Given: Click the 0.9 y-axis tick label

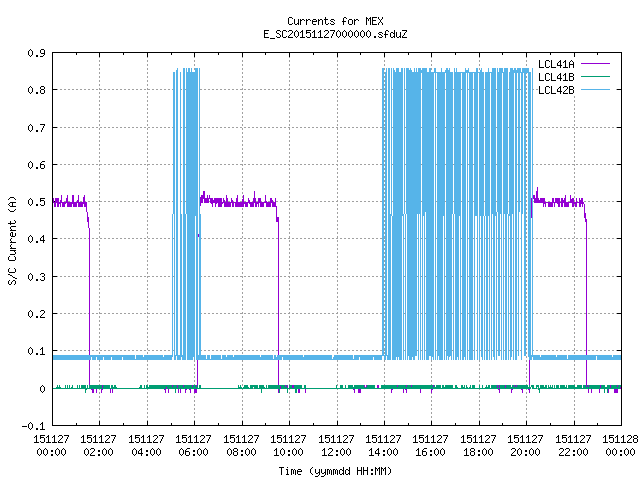Looking at the screenshot, I should [36, 53].
